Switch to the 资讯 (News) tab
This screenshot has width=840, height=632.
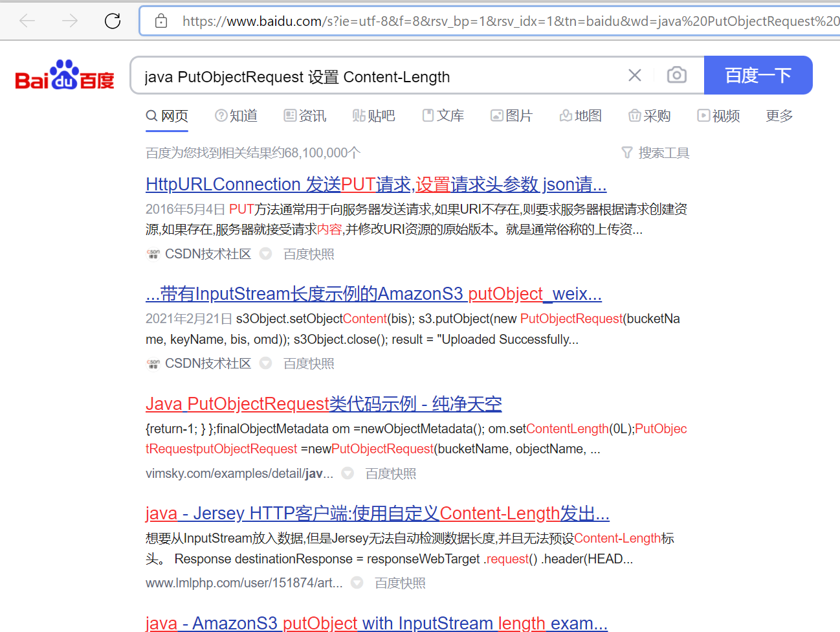tap(304, 115)
